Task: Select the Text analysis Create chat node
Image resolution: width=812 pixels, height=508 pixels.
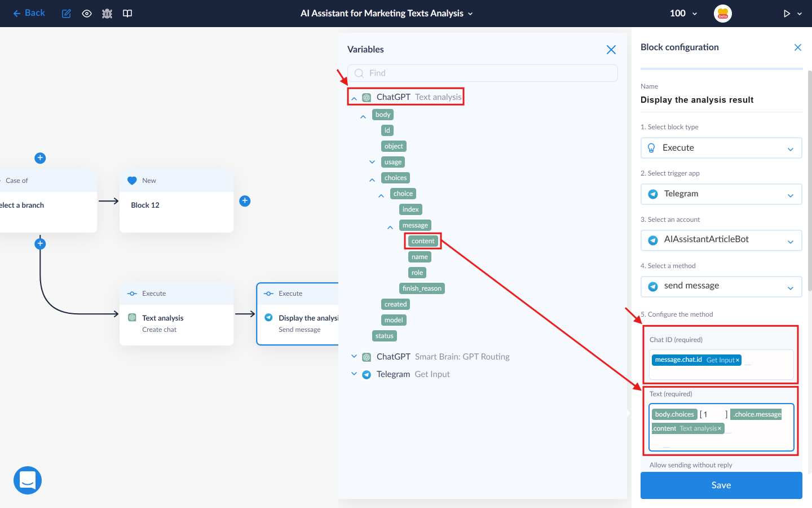Action: click(x=176, y=314)
